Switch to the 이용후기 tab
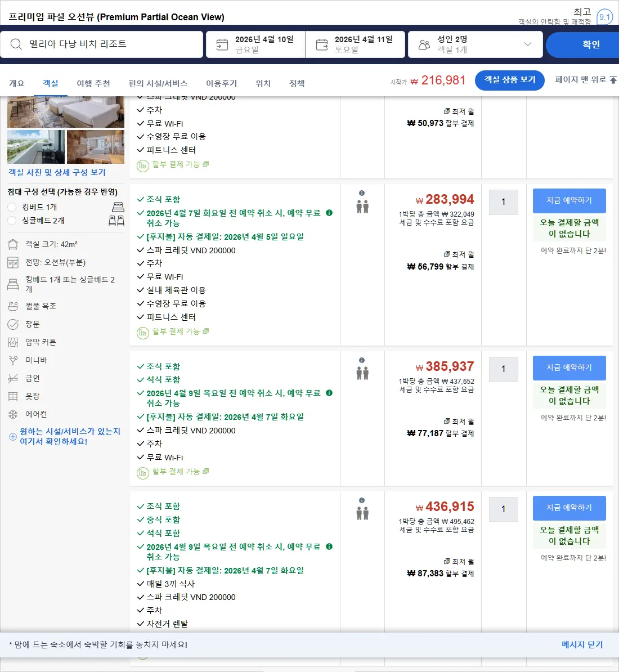The image size is (619, 672). [x=222, y=83]
